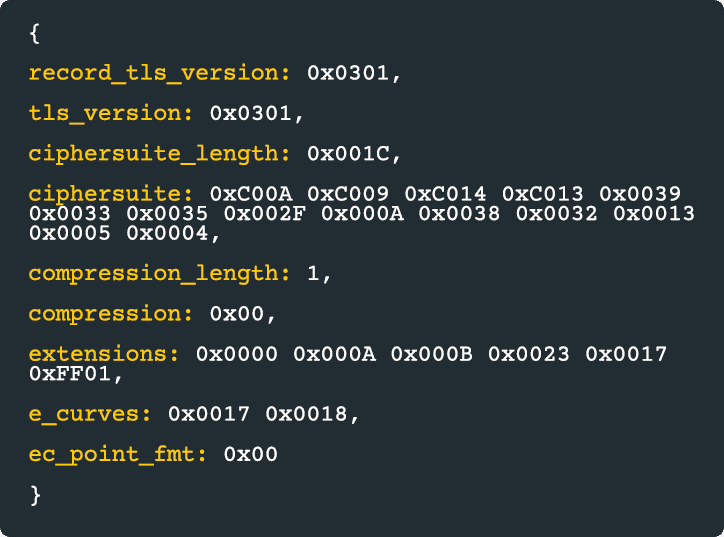
Task: Select cipher value 0xC00A
Action: click(251, 194)
